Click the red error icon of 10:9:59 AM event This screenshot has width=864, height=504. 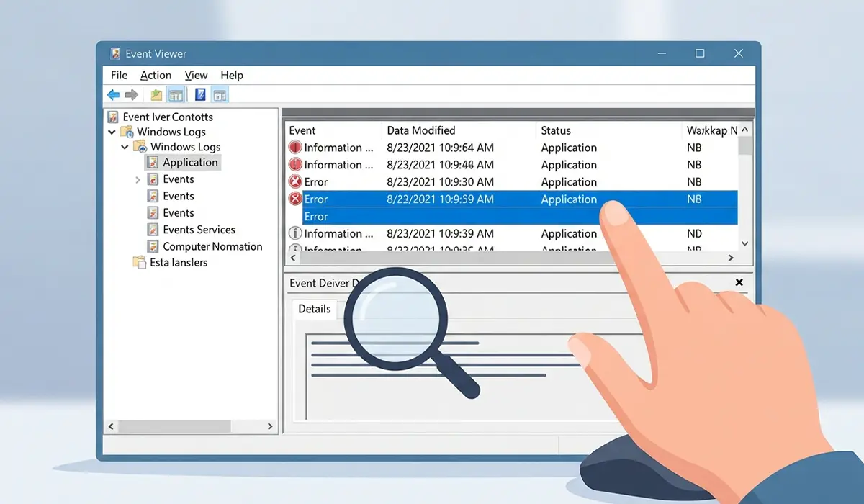click(295, 199)
